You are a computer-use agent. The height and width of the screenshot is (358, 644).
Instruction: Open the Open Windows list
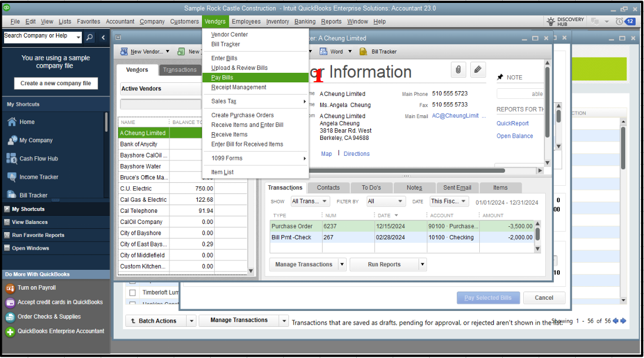point(31,249)
